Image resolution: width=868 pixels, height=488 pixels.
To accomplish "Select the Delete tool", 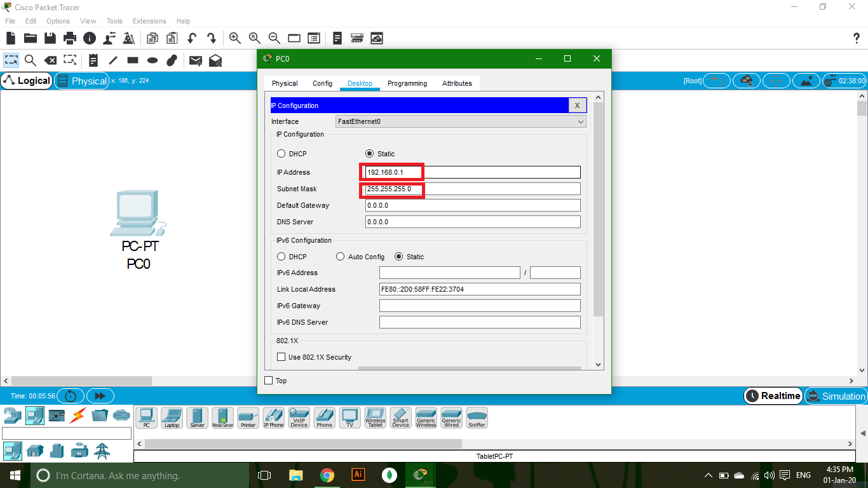I will point(50,60).
